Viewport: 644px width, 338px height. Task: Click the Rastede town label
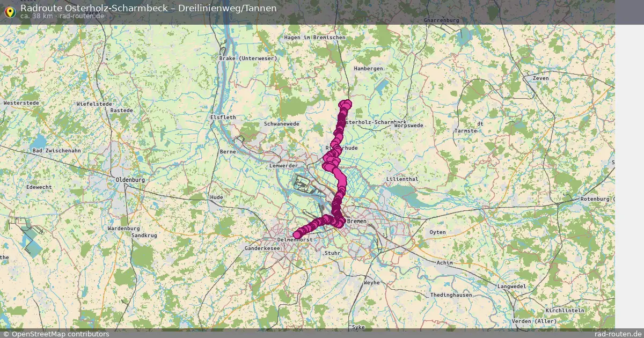pos(121,110)
